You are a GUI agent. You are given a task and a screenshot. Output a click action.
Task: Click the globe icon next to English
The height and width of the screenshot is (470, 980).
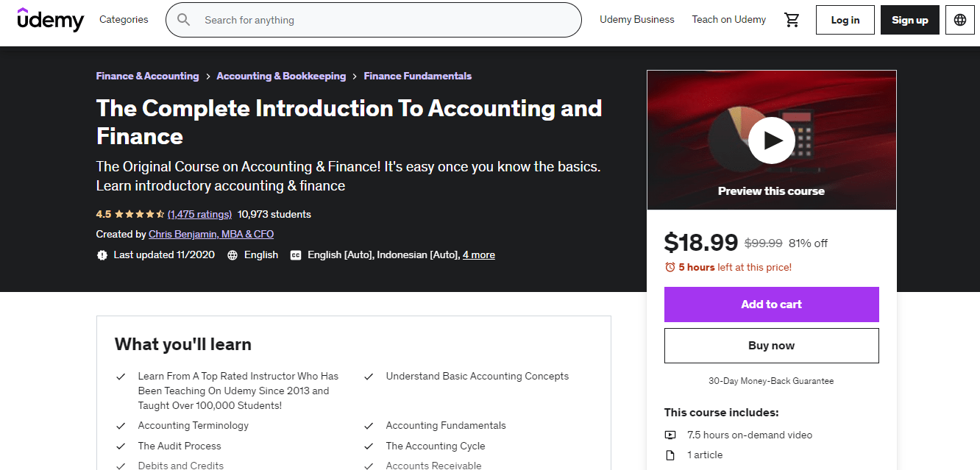[x=232, y=254]
